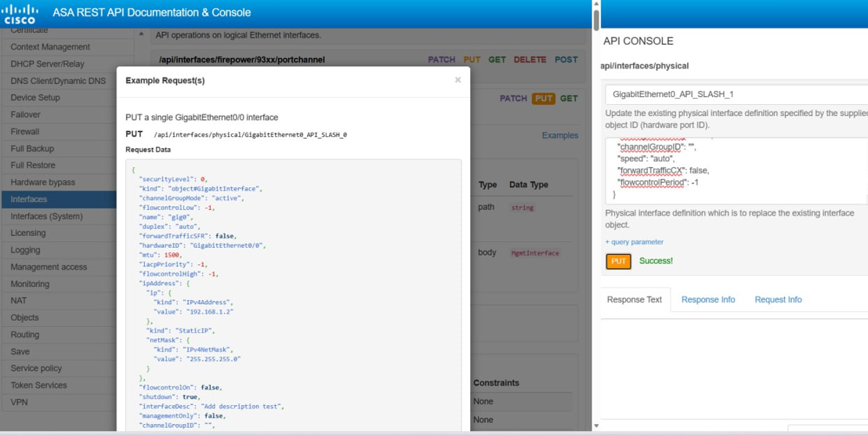This screenshot has width=868, height=435.
Task: Click the orange PUT submit button
Action: 618,261
